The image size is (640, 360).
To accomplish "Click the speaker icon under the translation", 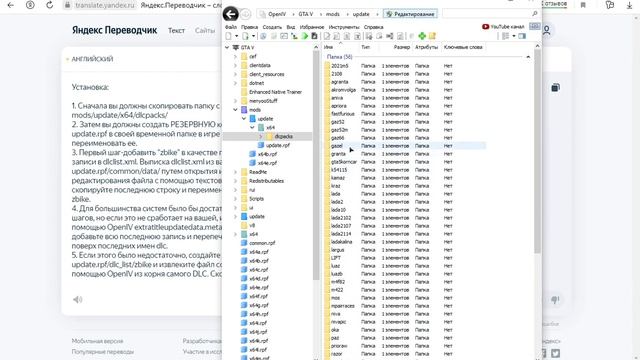I will point(78,300).
